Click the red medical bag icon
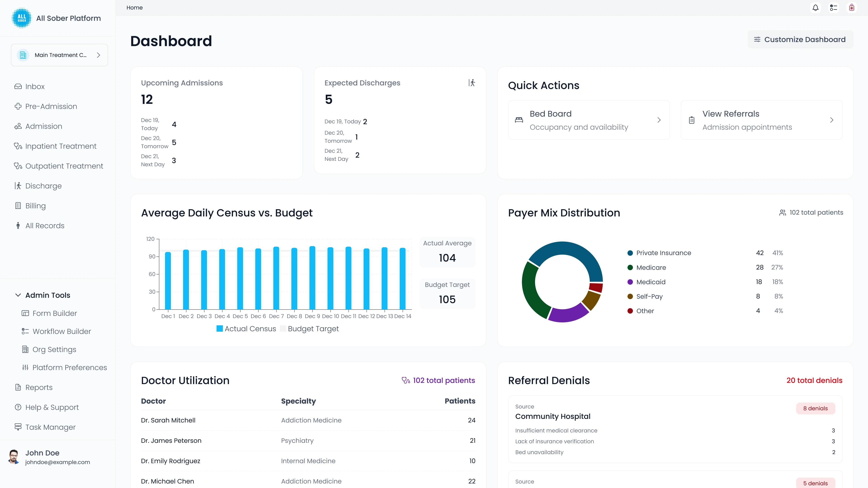Image resolution: width=868 pixels, height=488 pixels. point(852,7)
